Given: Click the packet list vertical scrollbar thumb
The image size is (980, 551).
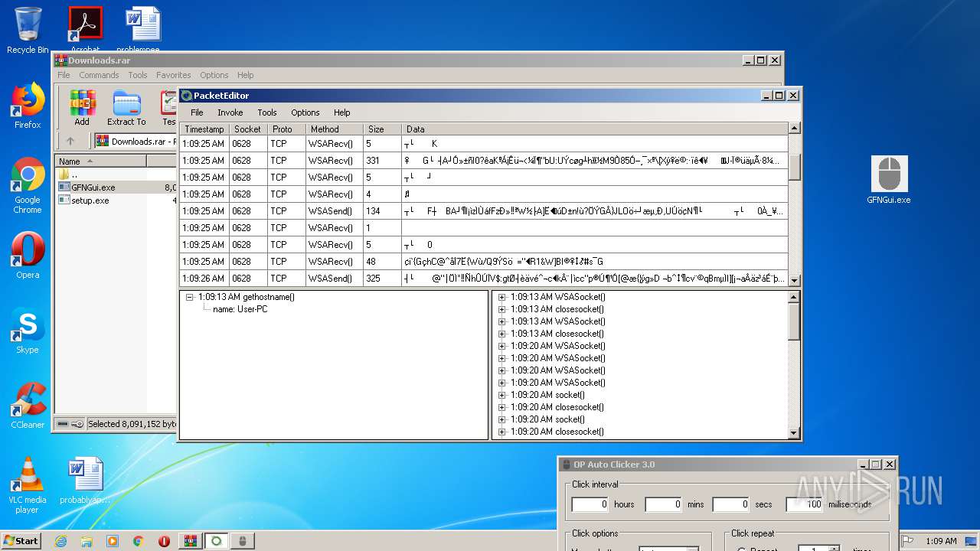Looking at the screenshot, I should coord(794,167).
